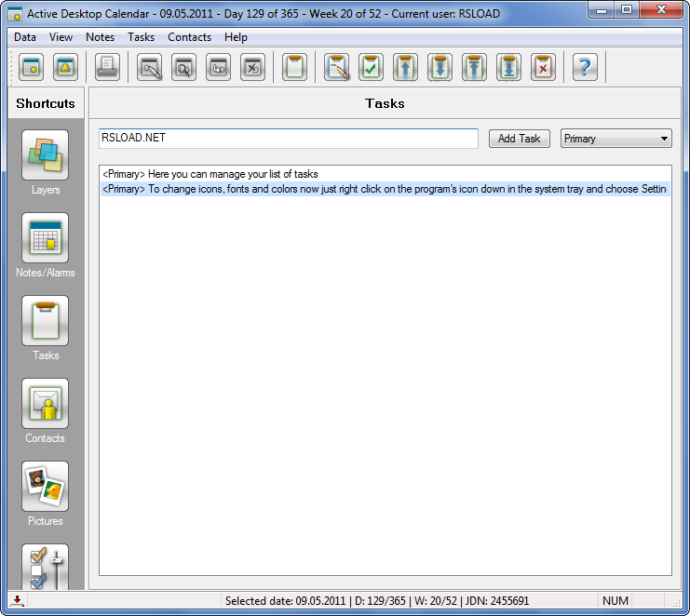The width and height of the screenshot is (690, 616).
Task: Mark task completed with green checkmark icon
Action: [x=371, y=67]
